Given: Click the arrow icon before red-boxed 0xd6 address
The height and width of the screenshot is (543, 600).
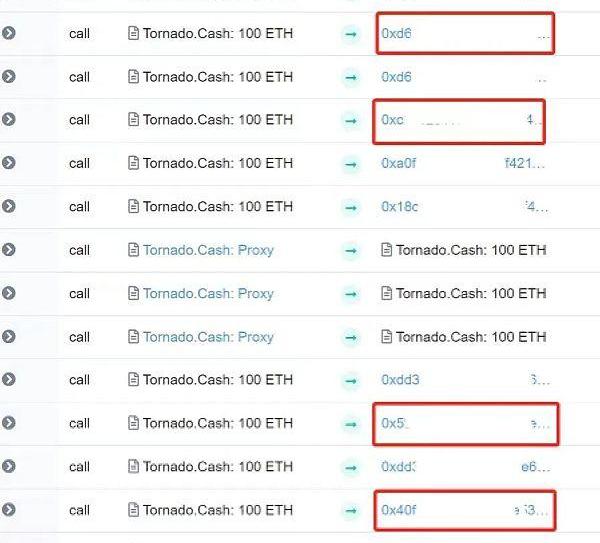Looking at the screenshot, I should click(351, 34).
